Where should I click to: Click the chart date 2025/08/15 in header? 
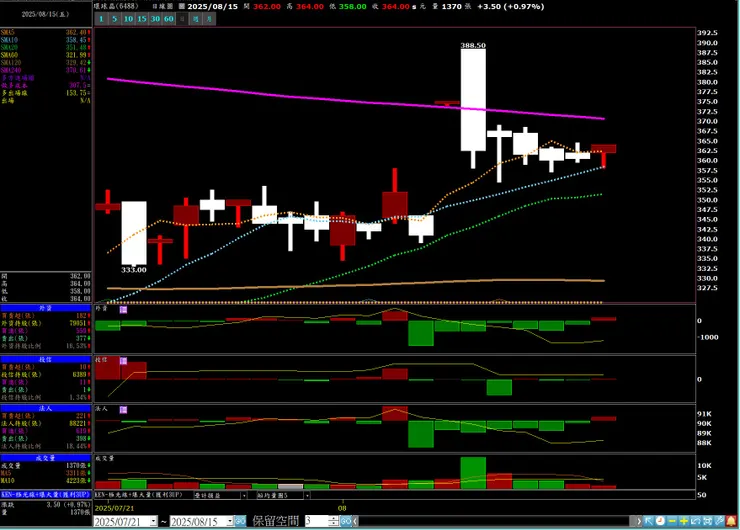[212, 7]
